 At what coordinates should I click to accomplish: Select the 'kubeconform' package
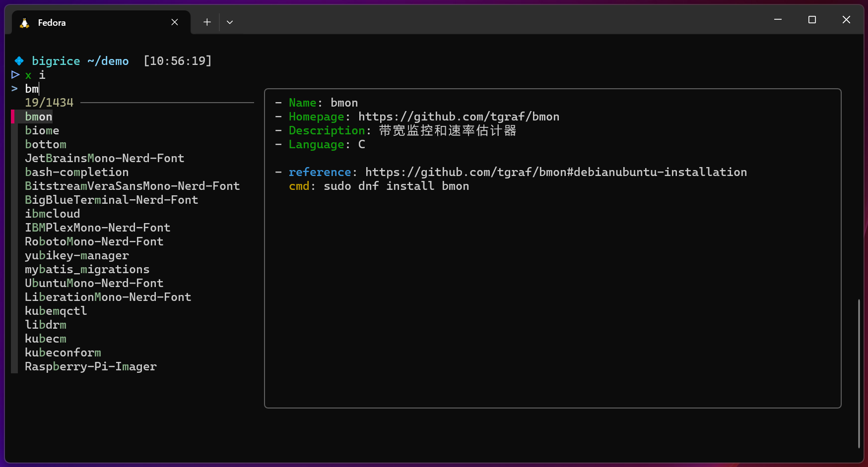pos(63,352)
